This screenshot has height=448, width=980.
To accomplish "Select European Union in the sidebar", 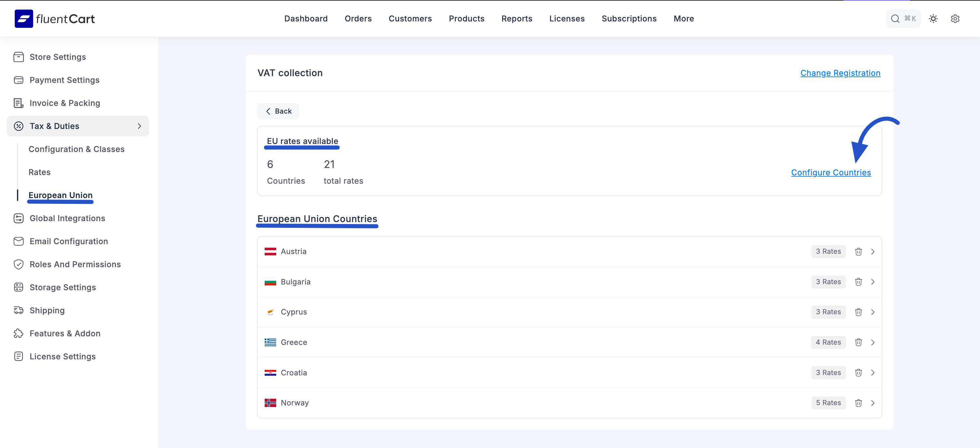I will pos(60,195).
